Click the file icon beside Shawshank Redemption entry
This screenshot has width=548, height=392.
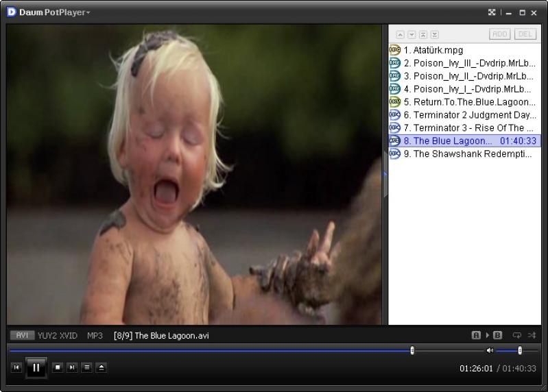point(395,154)
